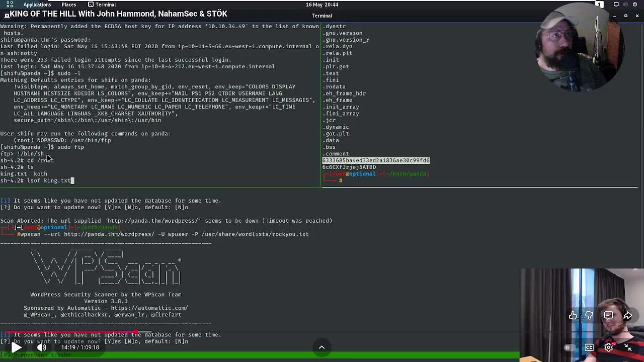The image size is (644, 362).
Task: Click the '.got.plt' section name
Action: [x=336, y=134]
